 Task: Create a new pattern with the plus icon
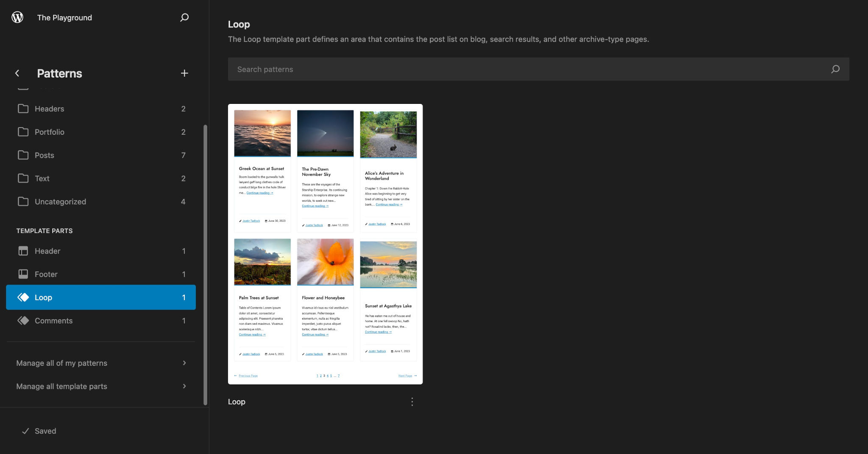pyautogui.click(x=184, y=73)
